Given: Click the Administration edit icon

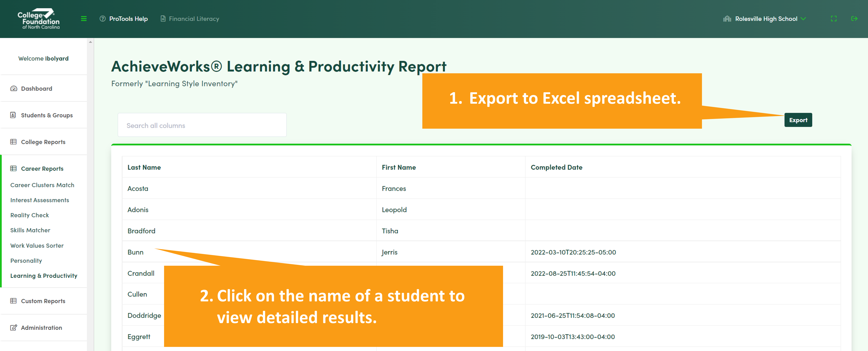Looking at the screenshot, I should coord(13,328).
